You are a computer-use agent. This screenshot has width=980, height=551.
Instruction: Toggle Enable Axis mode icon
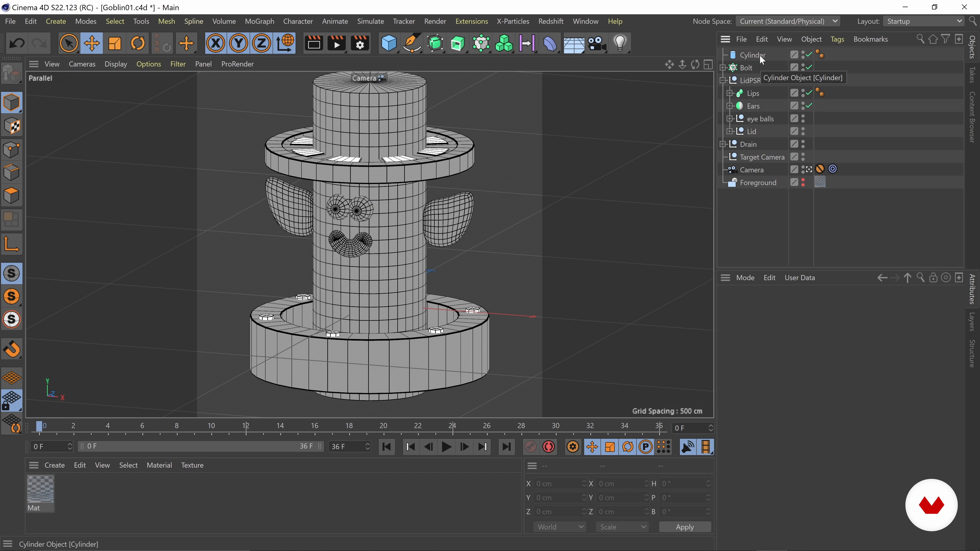12,244
